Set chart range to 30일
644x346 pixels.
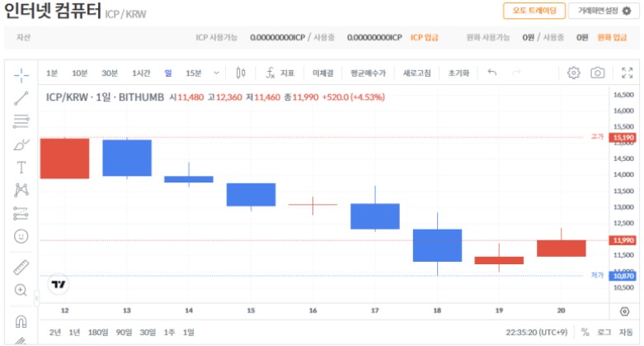coord(148,333)
